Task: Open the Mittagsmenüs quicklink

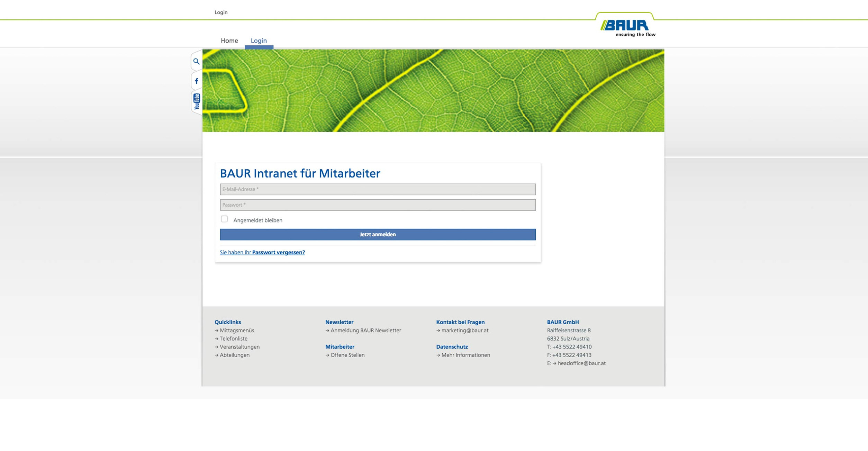Action: click(x=237, y=331)
